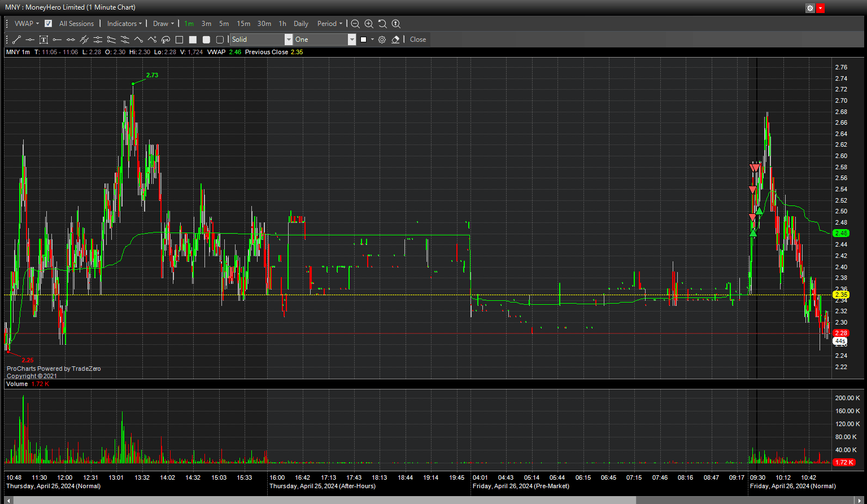Switch chart to 5m timeframe
Image resolution: width=867 pixels, height=504 pixels.
[224, 24]
